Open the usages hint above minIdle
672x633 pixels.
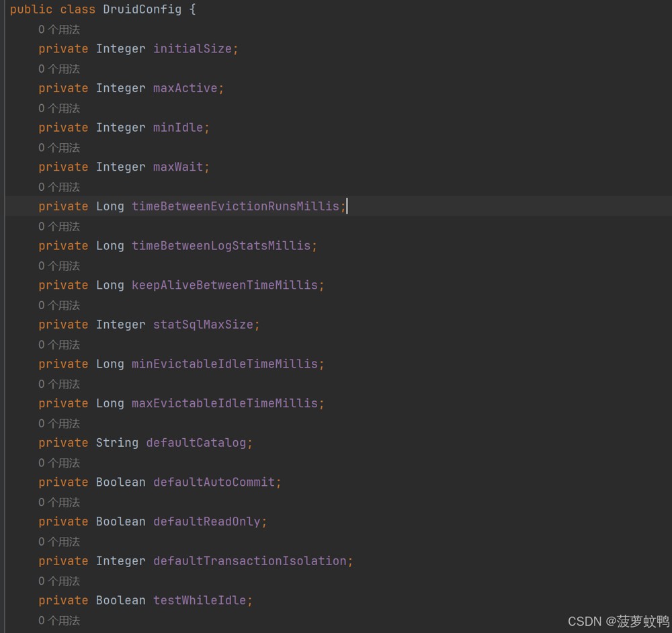click(59, 108)
